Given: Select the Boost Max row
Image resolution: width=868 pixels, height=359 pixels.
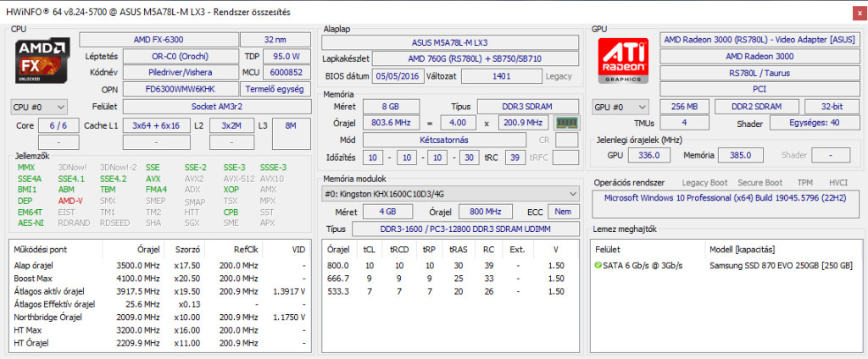Looking at the screenshot, I should point(159,279).
